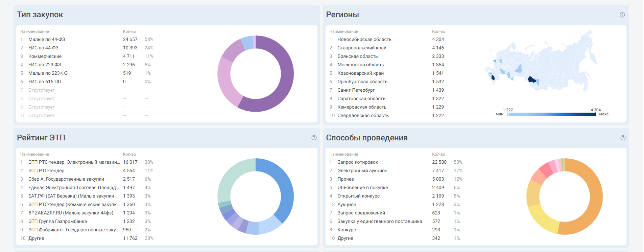
Task: Click the Запрос котировок method row
Action: coord(358,162)
